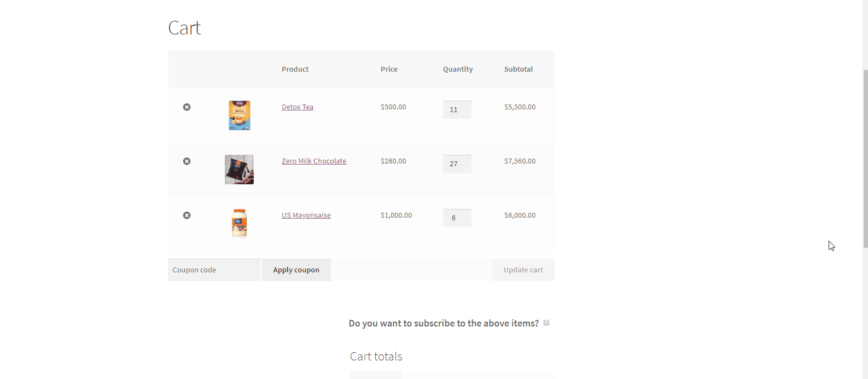The height and width of the screenshot is (379, 868).
Task: Open the Zero Milk Chocolate product image
Action: (x=239, y=169)
